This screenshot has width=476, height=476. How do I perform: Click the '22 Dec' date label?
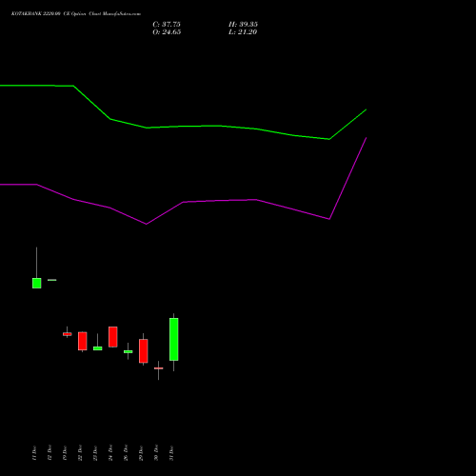pyautogui.click(x=80, y=453)
